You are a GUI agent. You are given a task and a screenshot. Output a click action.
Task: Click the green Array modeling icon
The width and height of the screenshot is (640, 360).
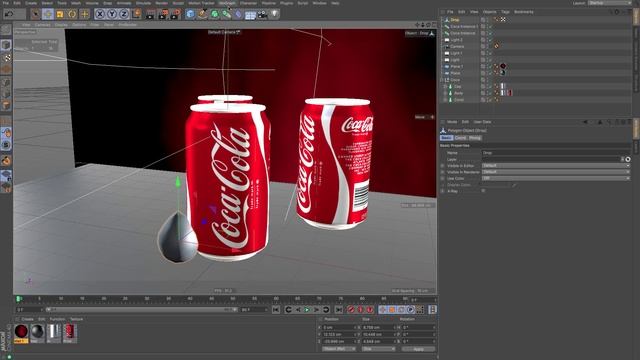coord(226,14)
